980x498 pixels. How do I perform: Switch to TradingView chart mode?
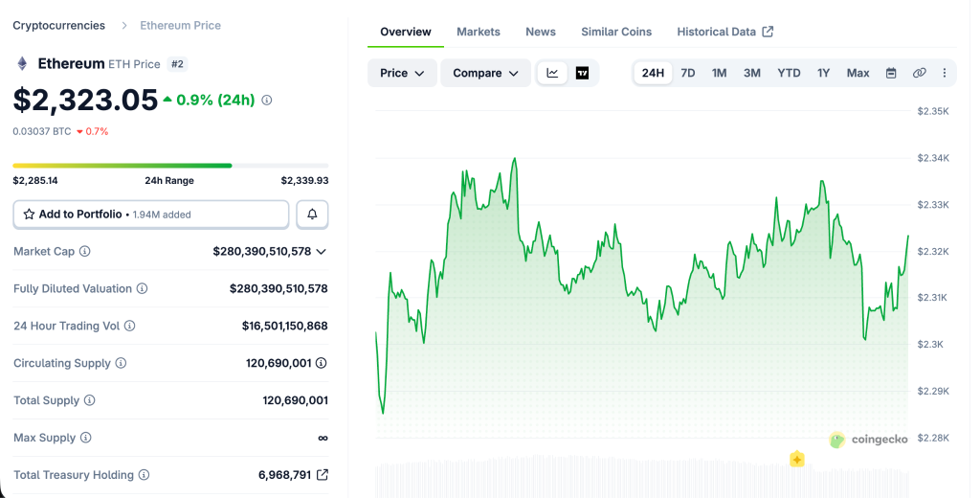(x=582, y=73)
